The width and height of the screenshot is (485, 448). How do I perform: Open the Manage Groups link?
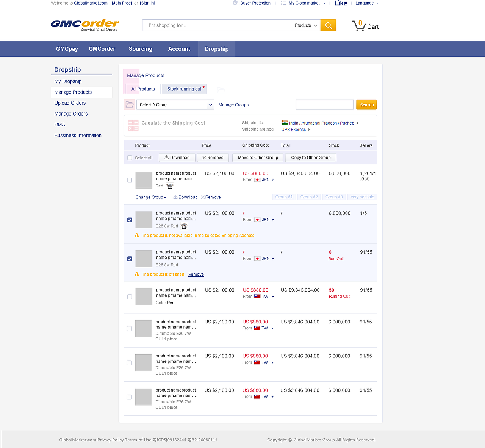[x=235, y=105]
